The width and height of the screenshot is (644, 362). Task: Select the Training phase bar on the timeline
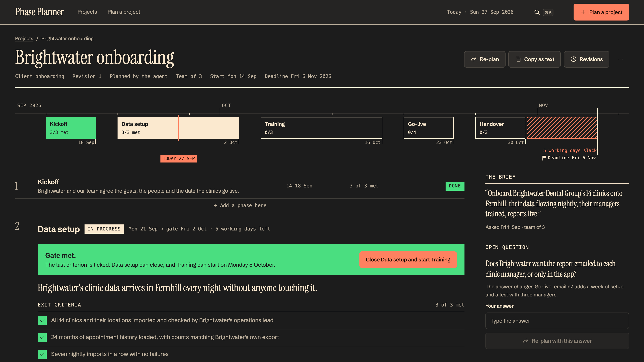(x=322, y=128)
